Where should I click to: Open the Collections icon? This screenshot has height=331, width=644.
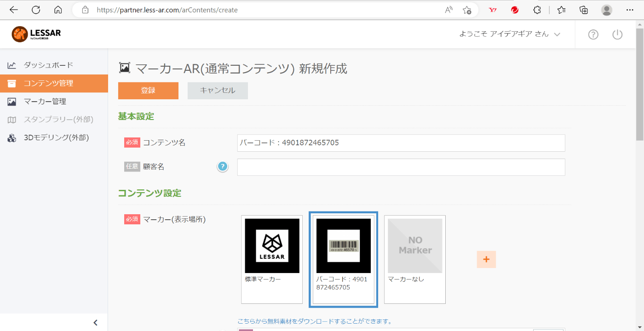tap(583, 10)
